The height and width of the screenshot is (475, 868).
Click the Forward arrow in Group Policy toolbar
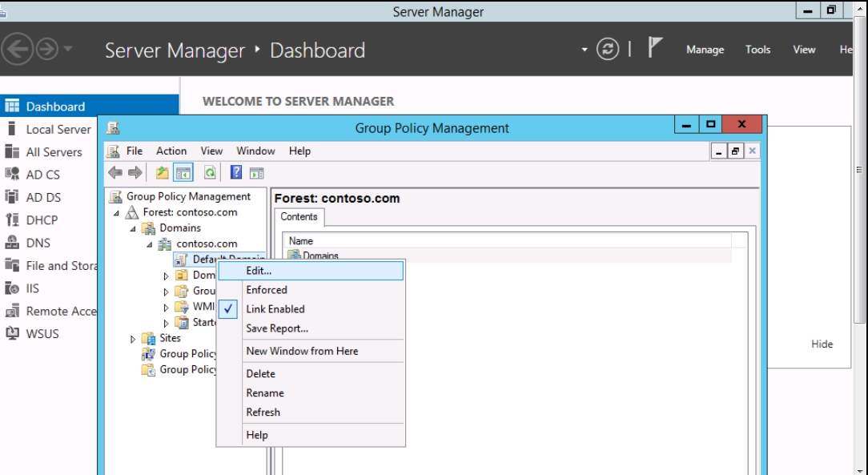coord(135,173)
